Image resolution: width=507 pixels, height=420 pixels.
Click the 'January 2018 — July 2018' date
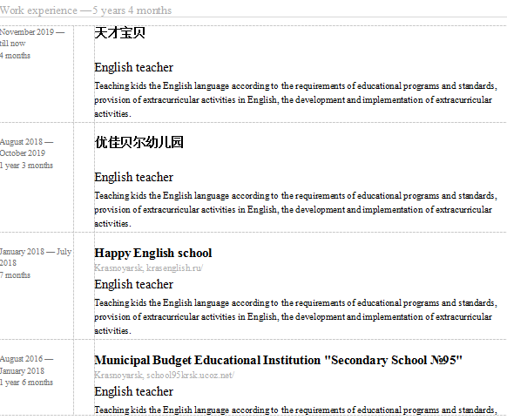[36, 257]
